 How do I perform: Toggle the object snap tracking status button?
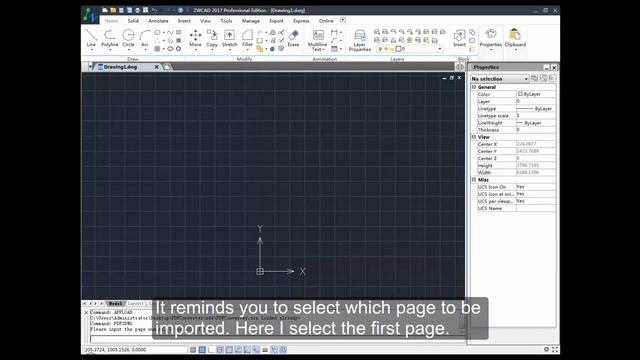(x=238, y=349)
